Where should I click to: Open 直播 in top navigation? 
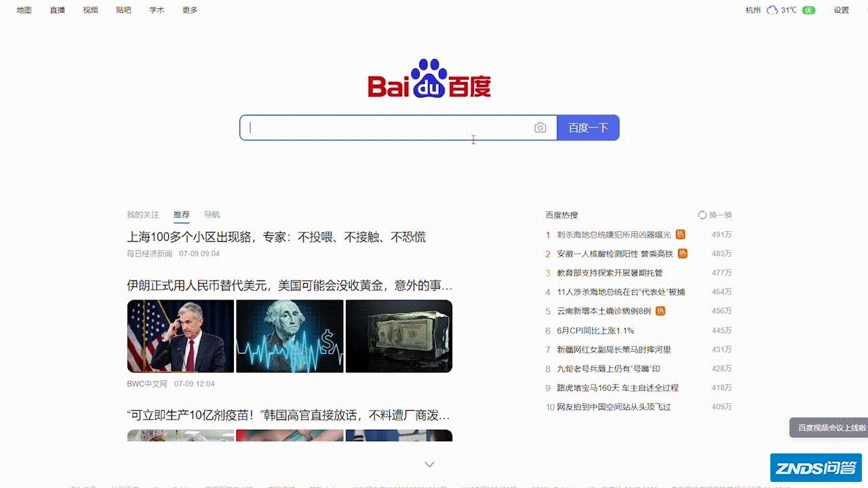point(57,10)
